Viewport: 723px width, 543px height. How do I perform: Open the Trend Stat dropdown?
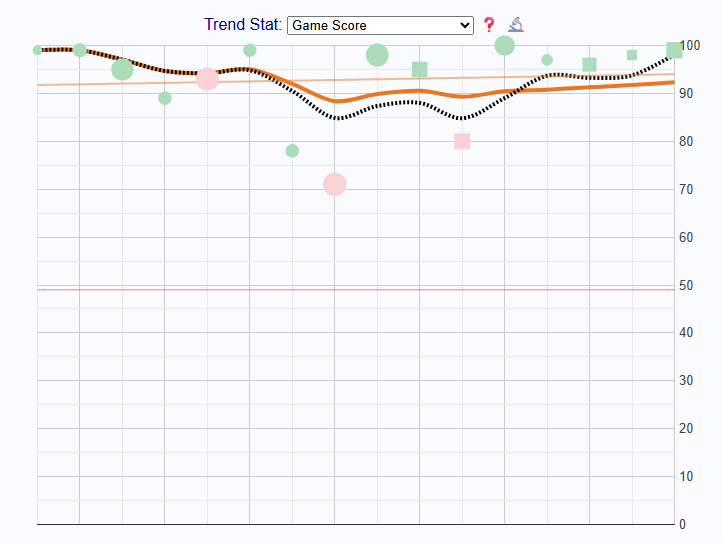click(x=380, y=25)
